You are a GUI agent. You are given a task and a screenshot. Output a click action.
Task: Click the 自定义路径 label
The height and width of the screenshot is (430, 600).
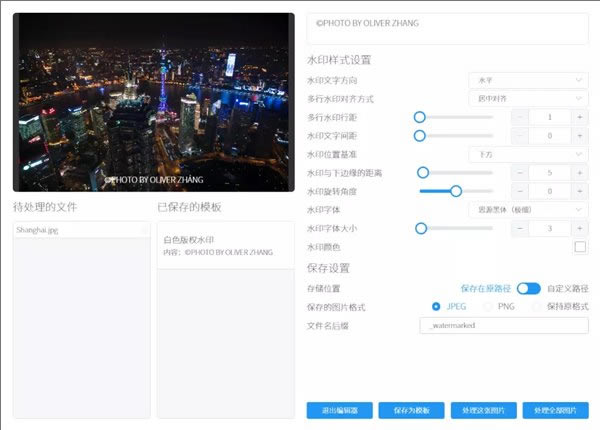pyautogui.click(x=568, y=288)
